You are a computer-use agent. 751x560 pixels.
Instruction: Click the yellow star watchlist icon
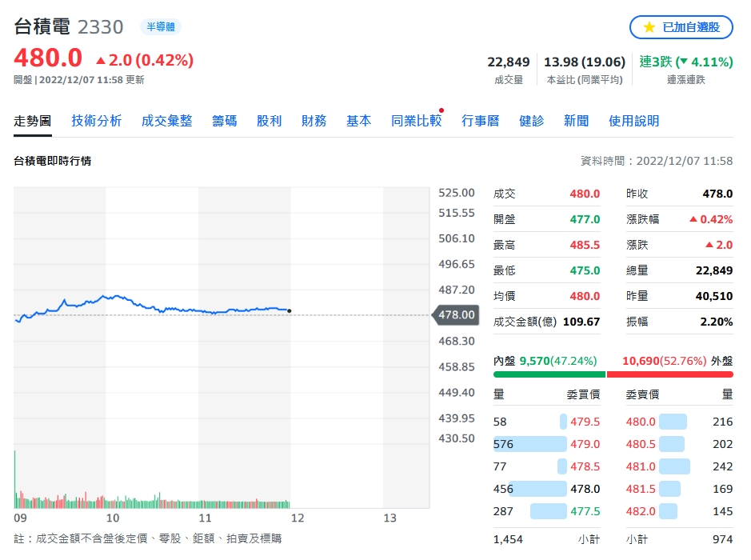coord(649,27)
